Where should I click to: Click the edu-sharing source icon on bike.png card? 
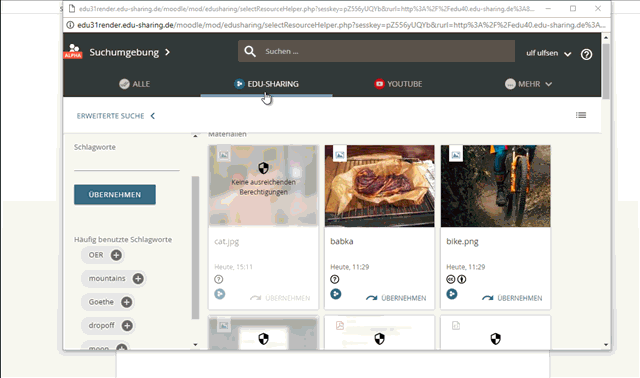[452, 294]
